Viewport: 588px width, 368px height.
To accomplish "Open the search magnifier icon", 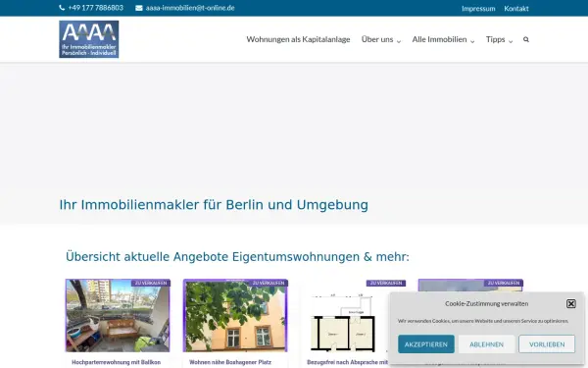I will click(x=526, y=39).
